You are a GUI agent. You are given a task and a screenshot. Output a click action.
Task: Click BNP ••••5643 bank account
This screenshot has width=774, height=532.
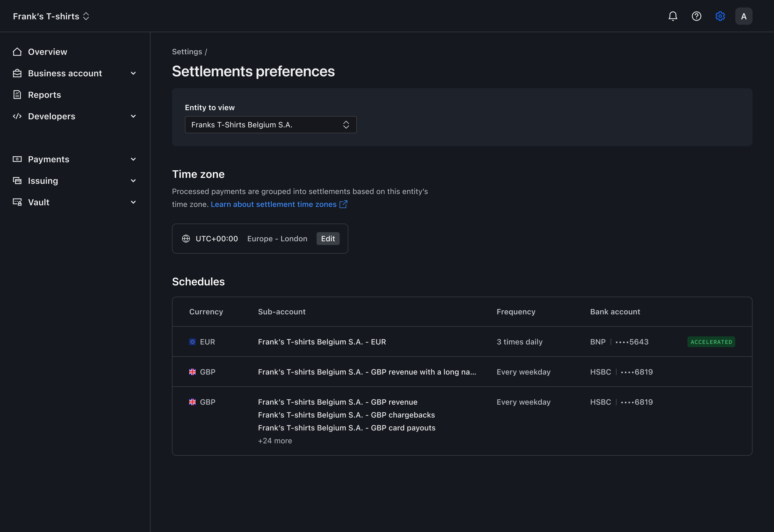619,342
